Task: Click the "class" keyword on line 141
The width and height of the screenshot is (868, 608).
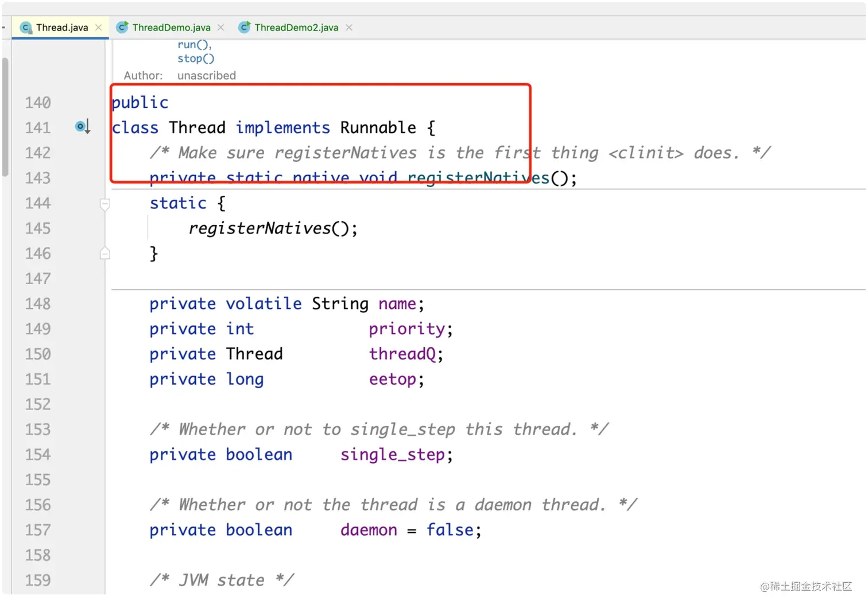Action: click(135, 127)
